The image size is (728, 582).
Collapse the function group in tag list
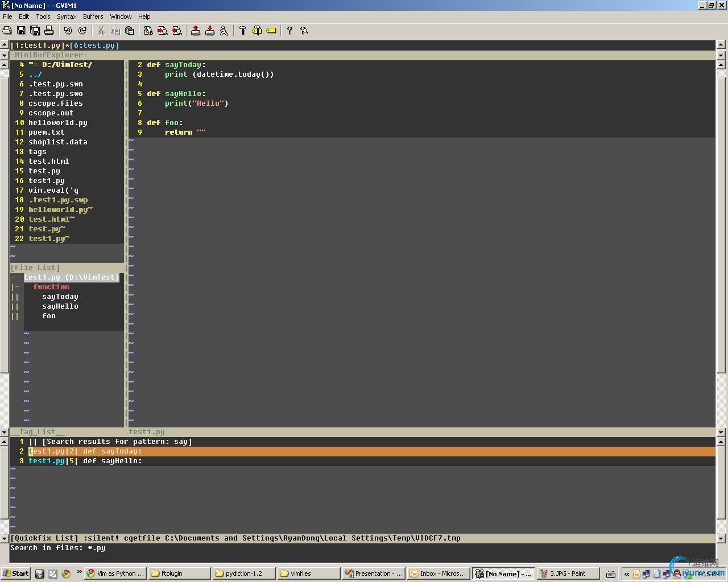[16, 287]
